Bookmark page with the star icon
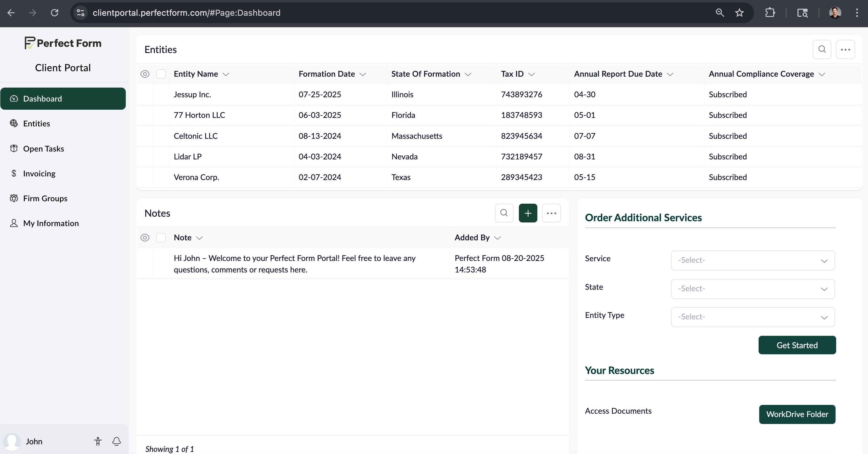The width and height of the screenshot is (868, 454). [739, 13]
